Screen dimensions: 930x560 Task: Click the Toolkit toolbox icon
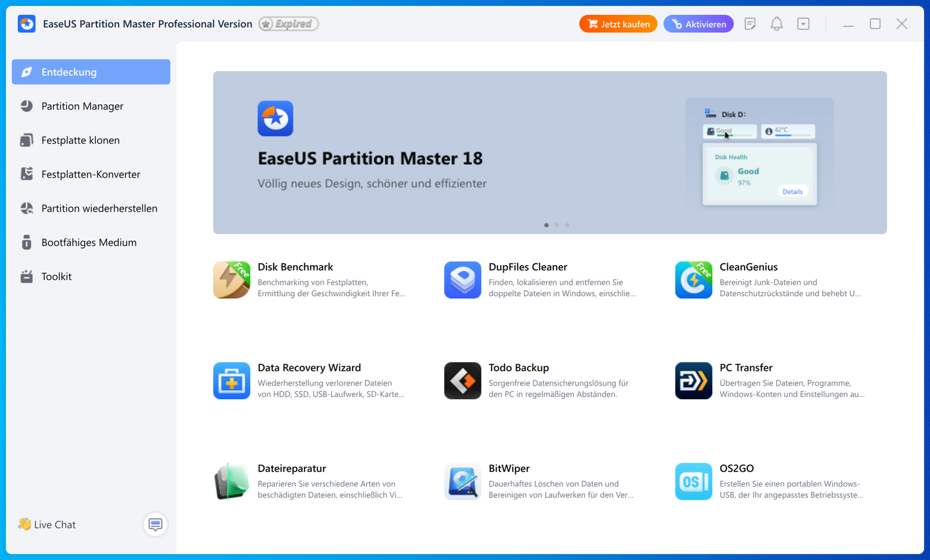(x=26, y=277)
